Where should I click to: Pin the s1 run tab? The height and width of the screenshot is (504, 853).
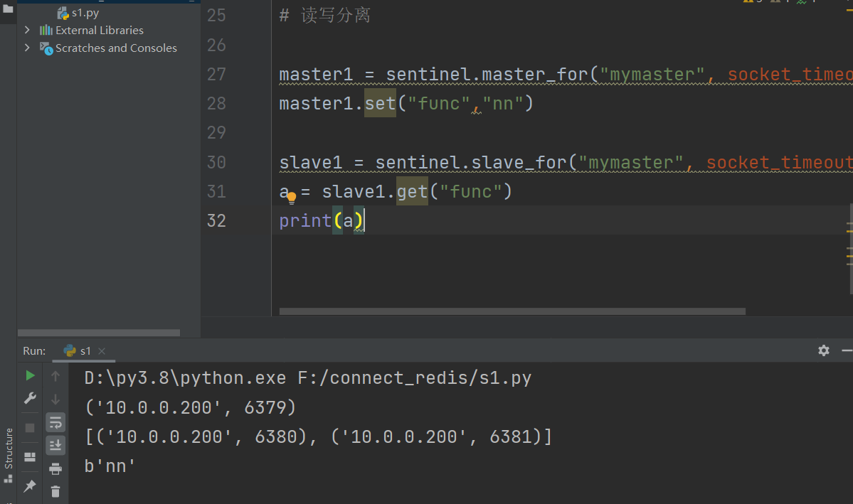click(x=30, y=486)
